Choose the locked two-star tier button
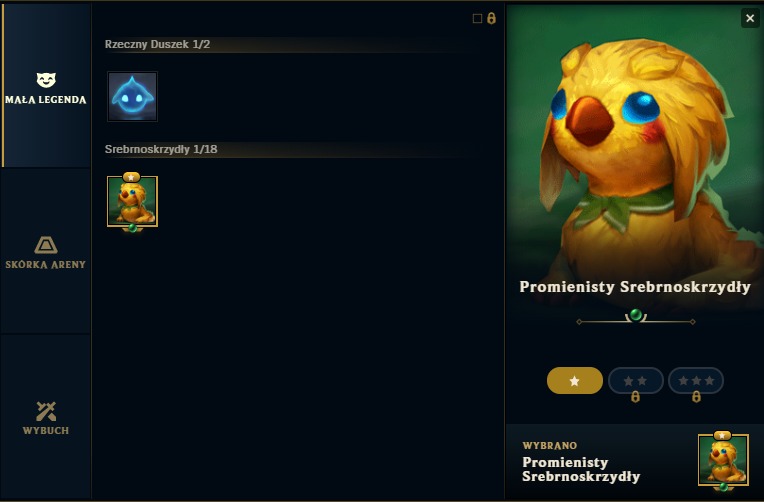764x502 pixels. click(x=635, y=381)
